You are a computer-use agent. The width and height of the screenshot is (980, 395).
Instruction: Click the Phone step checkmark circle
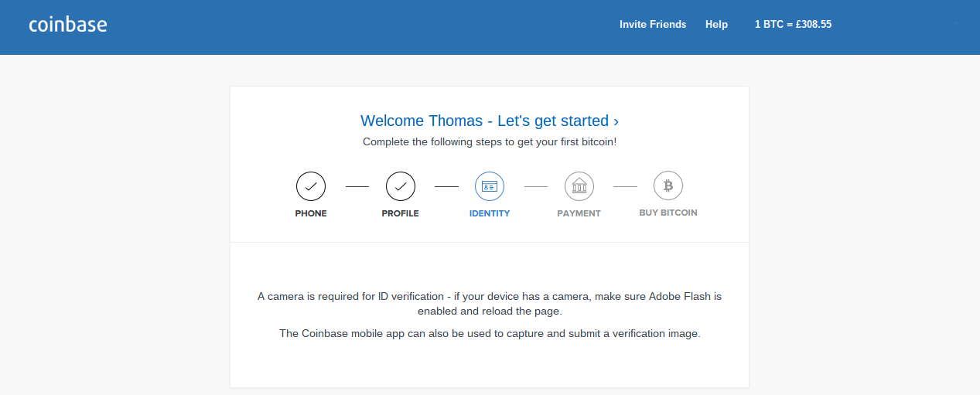(311, 186)
